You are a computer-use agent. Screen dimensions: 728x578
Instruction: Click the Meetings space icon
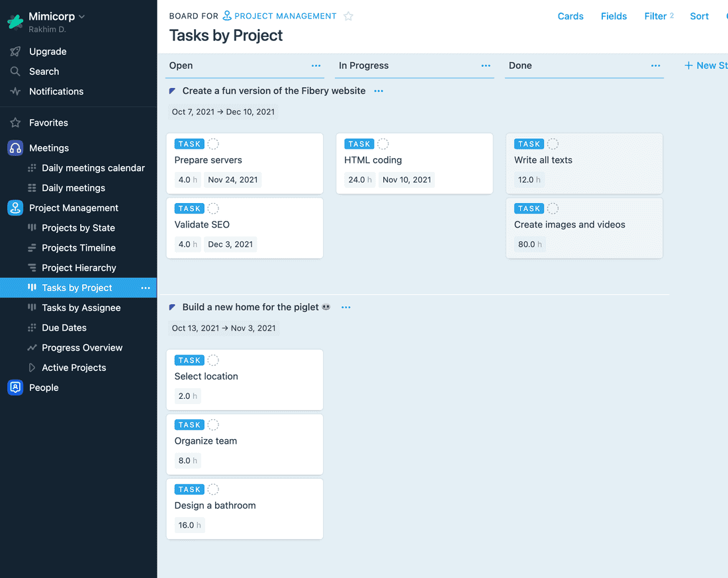click(15, 147)
